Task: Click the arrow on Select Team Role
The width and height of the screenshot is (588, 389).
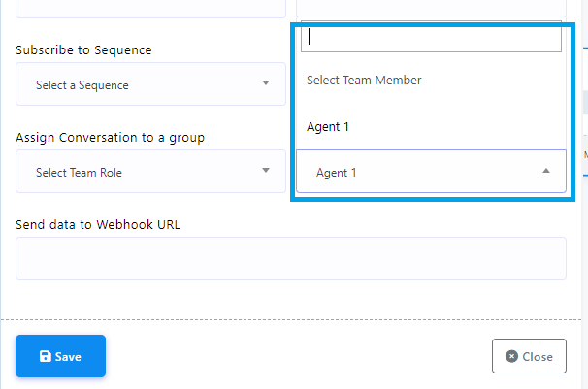Action: [266, 171]
